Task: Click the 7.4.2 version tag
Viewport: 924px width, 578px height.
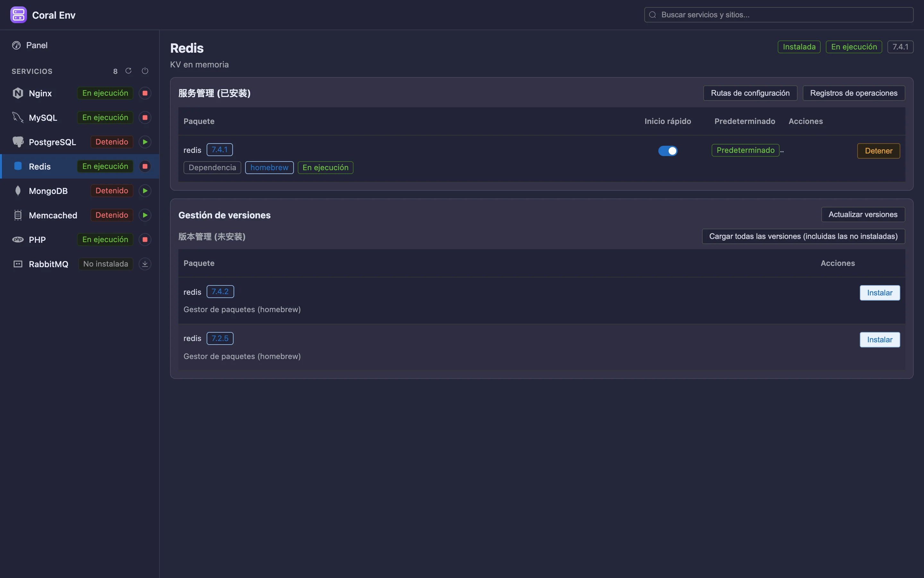Action: [x=220, y=291]
